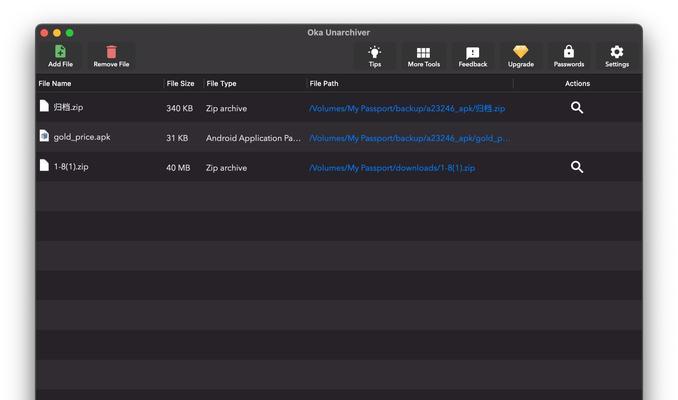Click the file icon of 归档.zip
The image size is (678, 400).
point(44,106)
